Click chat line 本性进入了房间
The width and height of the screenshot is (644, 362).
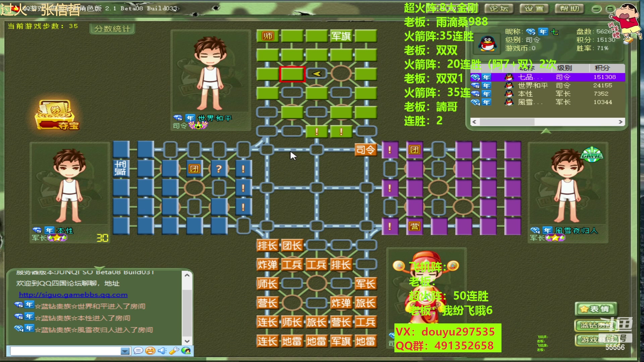82,318
